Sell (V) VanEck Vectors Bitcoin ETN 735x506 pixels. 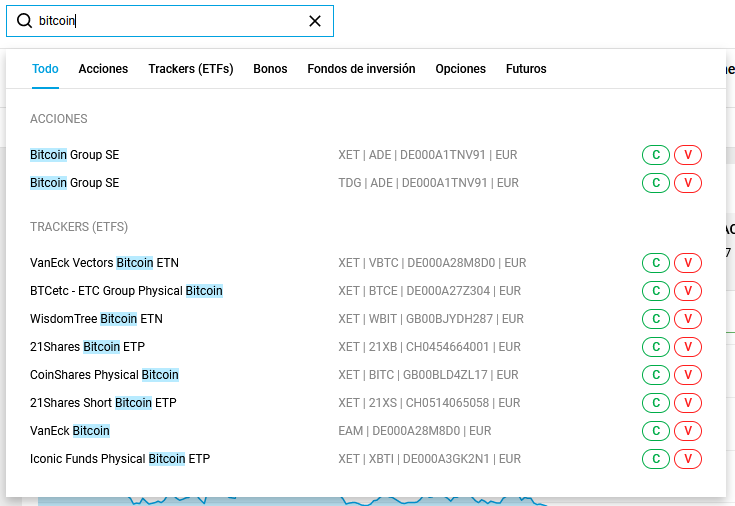688,263
